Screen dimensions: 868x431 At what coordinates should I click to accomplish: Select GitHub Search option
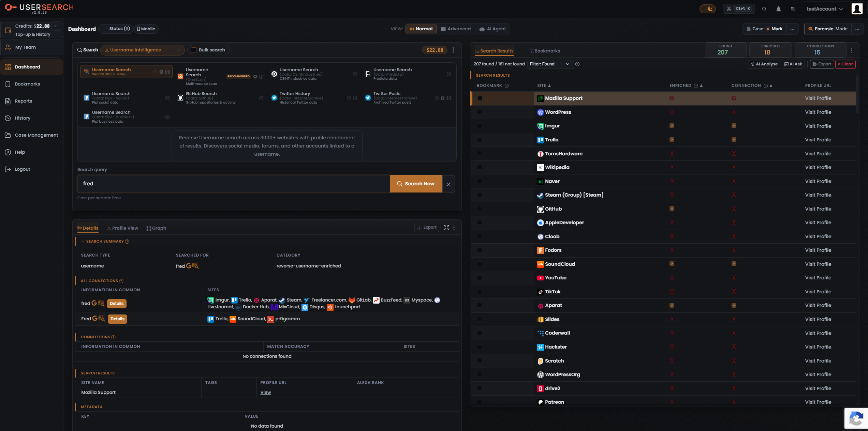point(221,98)
